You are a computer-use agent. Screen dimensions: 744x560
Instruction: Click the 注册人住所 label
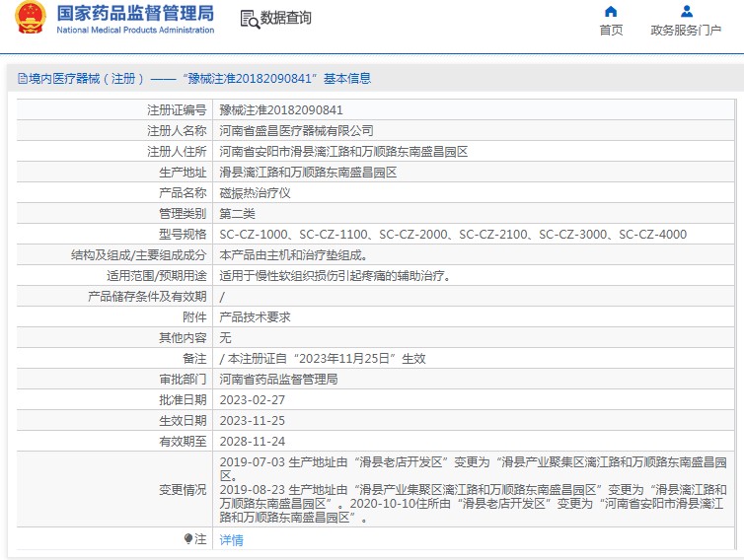177,152
